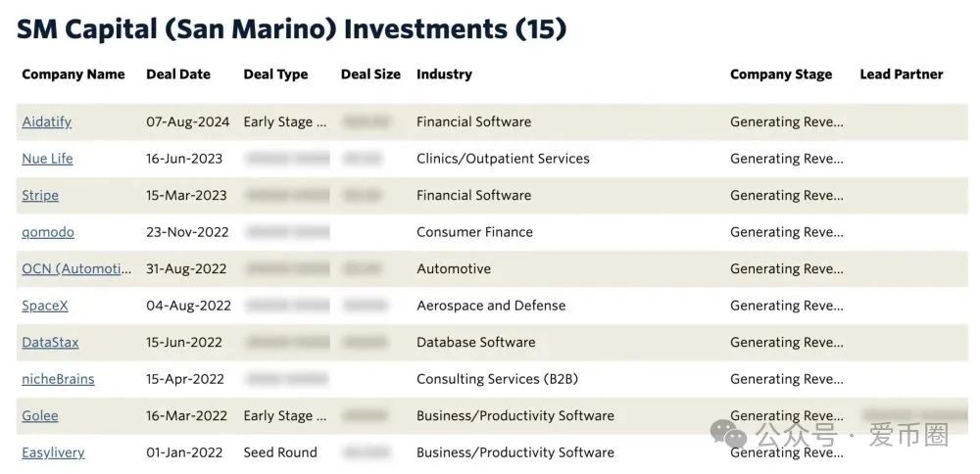Sort by Company Name column header

(73, 74)
